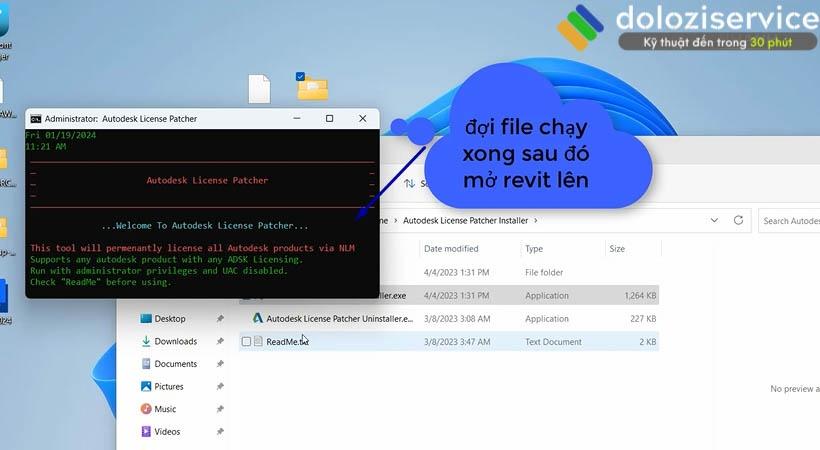This screenshot has height=450, width=820.
Task: Go to the Music folder in the sidebar
Action: tap(165, 409)
